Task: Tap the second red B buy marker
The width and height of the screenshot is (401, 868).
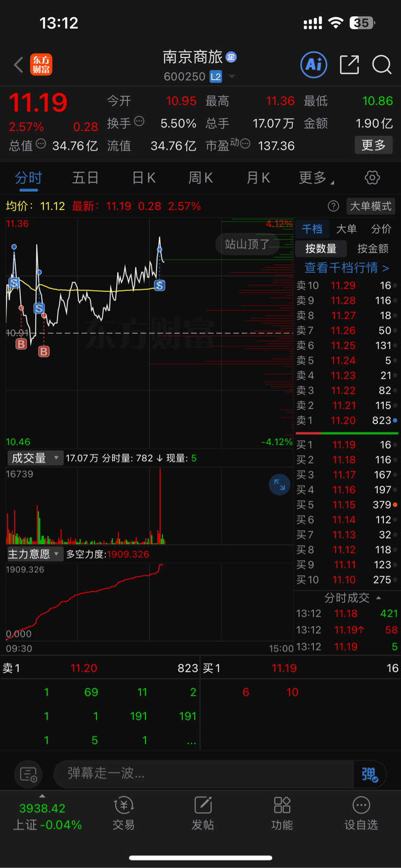Action: [44, 352]
